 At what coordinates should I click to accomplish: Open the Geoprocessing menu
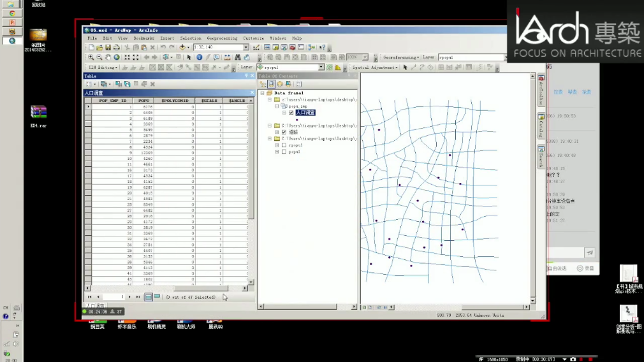(222, 38)
